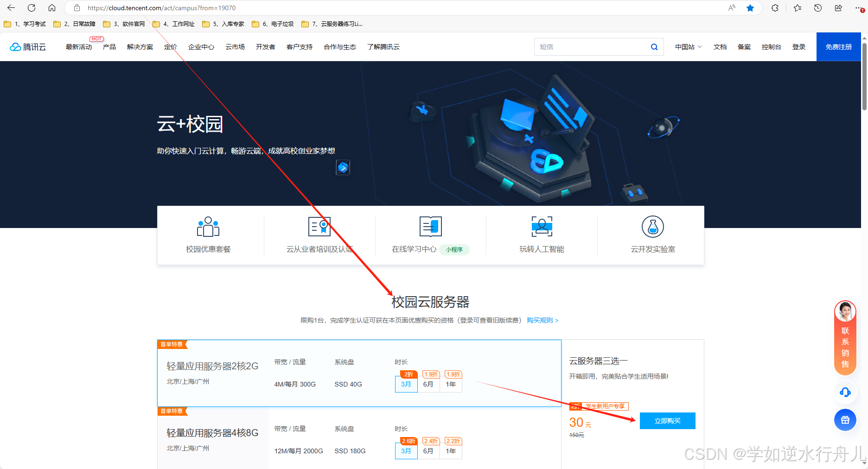Select the 轻量应用服务器4核8G plan card
This screenshot has height=469, width=868.
pyautogui.click(x=359, y=438)
